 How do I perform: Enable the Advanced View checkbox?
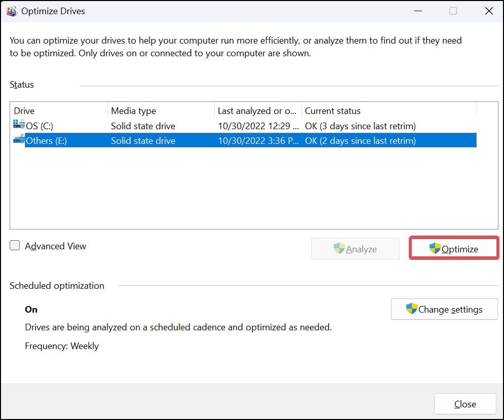(x=15, y=246)
